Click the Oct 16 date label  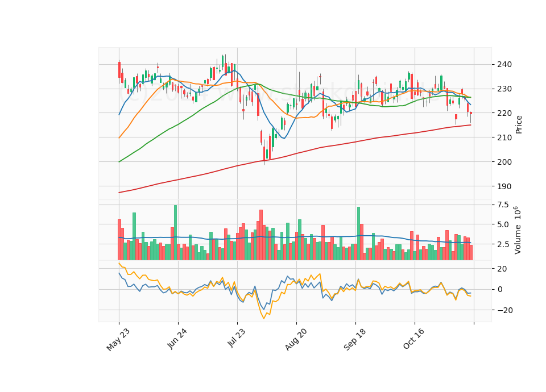414,339
